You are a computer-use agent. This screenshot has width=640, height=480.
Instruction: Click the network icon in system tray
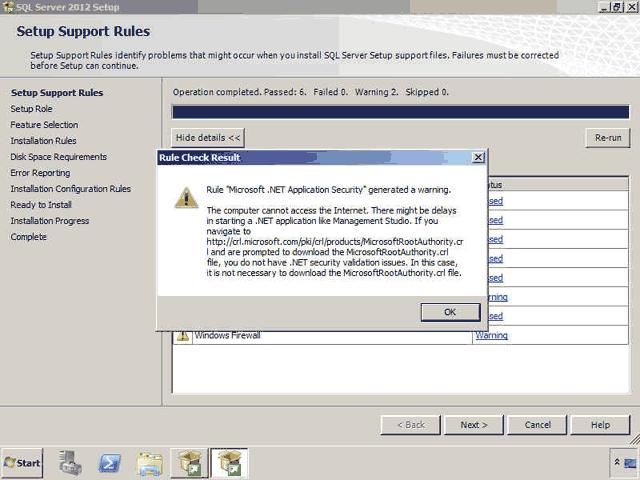[x=630, y=463]
